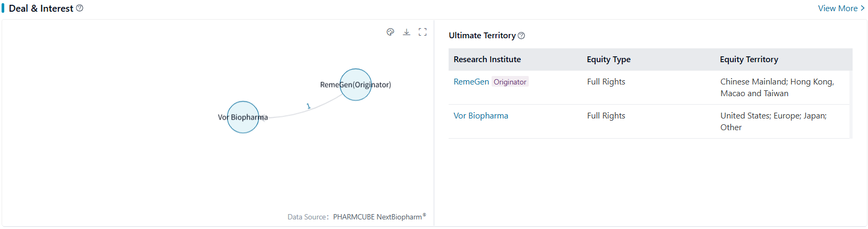Image resolution: width=868 pixels, height=229 pixels.
Task: Click the help icon beside Ultimate Territory
Action: click(521, 36)
